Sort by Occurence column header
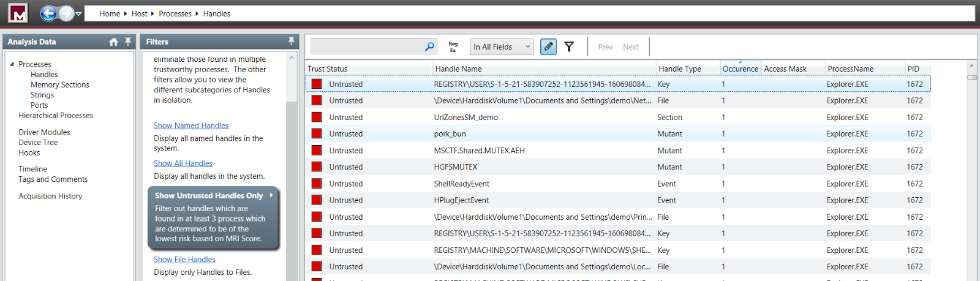980x281 pixels. coord(741,69)
